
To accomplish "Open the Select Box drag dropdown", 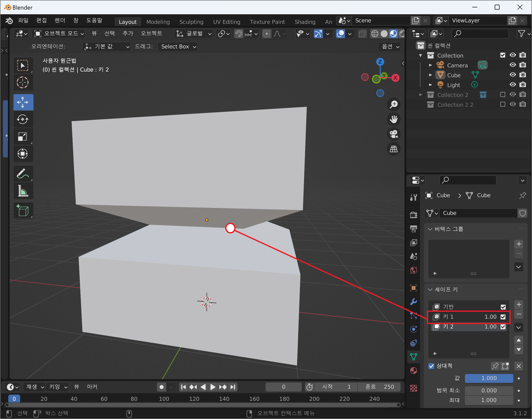I will 178,47.
